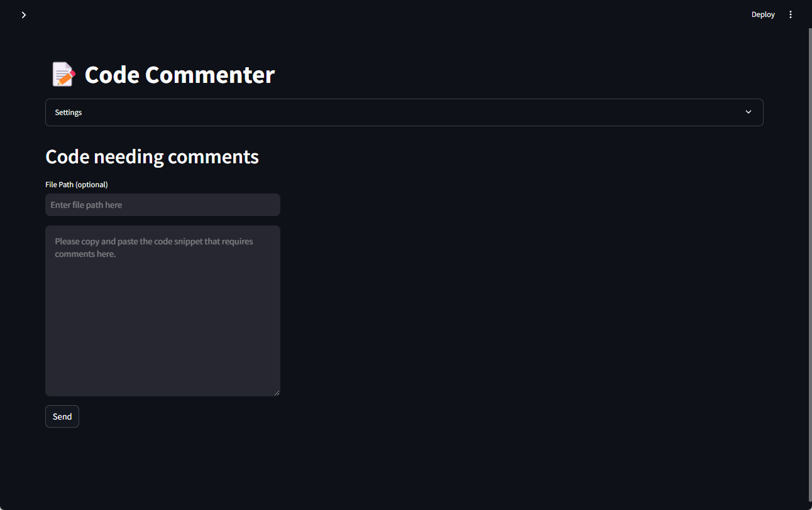Click the memo pencil emoji icon

[63, 74]
